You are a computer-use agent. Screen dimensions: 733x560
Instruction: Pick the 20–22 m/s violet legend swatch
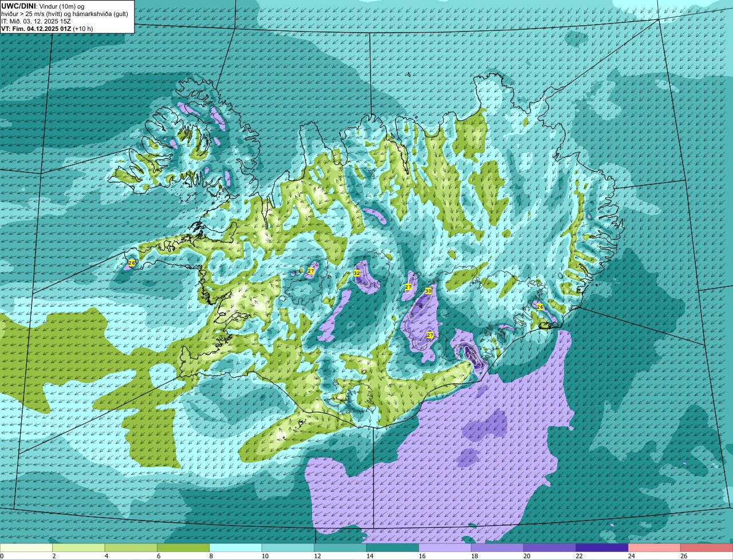tap(550, 547)
